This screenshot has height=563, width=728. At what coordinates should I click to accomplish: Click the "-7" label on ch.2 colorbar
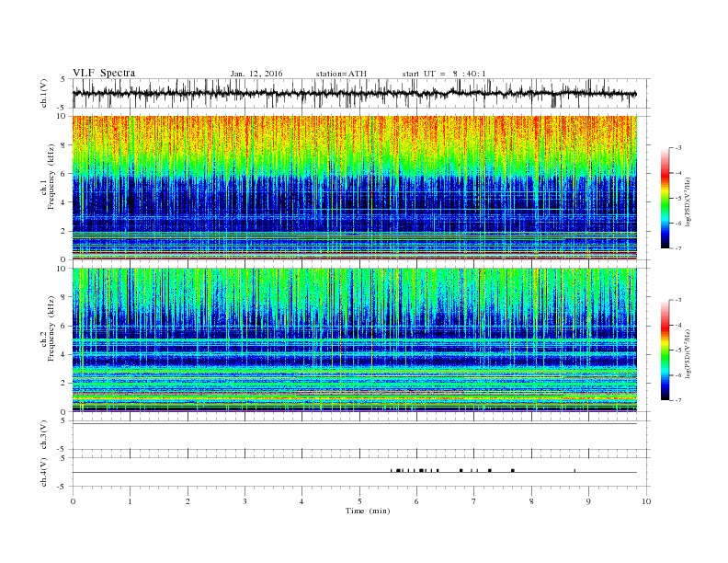pyautogui.click(x=678, y=400)
